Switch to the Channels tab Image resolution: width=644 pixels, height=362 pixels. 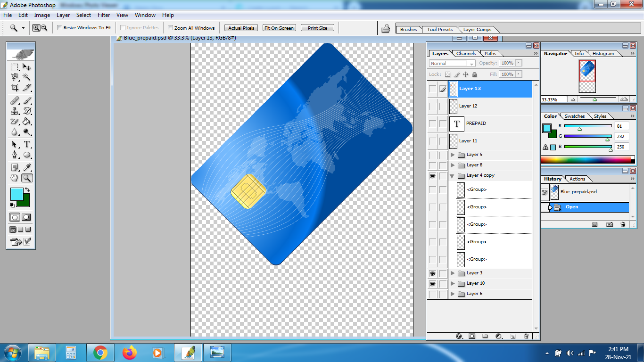(466, 54)
